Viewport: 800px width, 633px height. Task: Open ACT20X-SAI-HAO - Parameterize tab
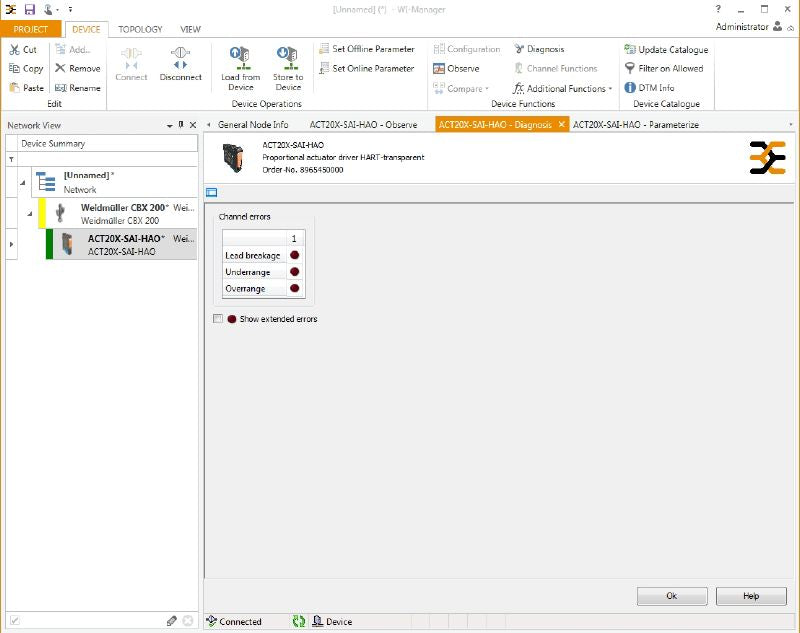point(635,125)
